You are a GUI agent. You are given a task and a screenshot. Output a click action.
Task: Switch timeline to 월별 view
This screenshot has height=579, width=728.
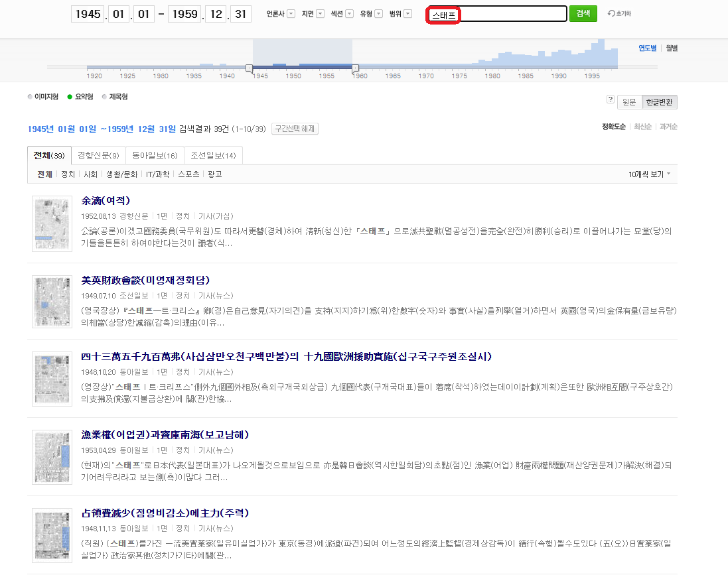(672, 48)
